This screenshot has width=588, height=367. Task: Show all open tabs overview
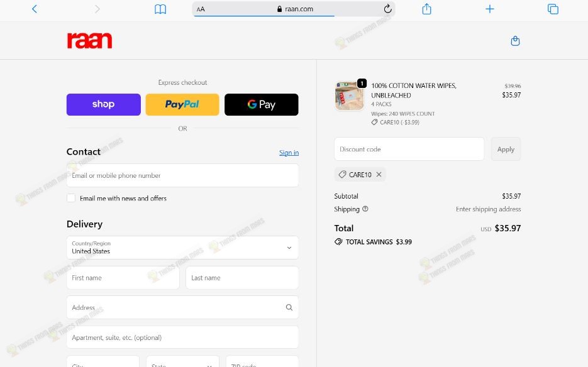point(553,9)
